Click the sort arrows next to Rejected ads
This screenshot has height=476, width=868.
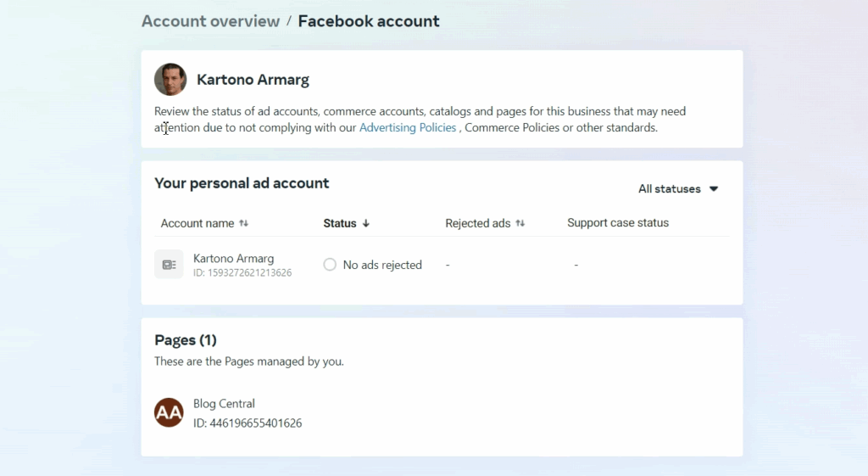click(x=520, y=224)
